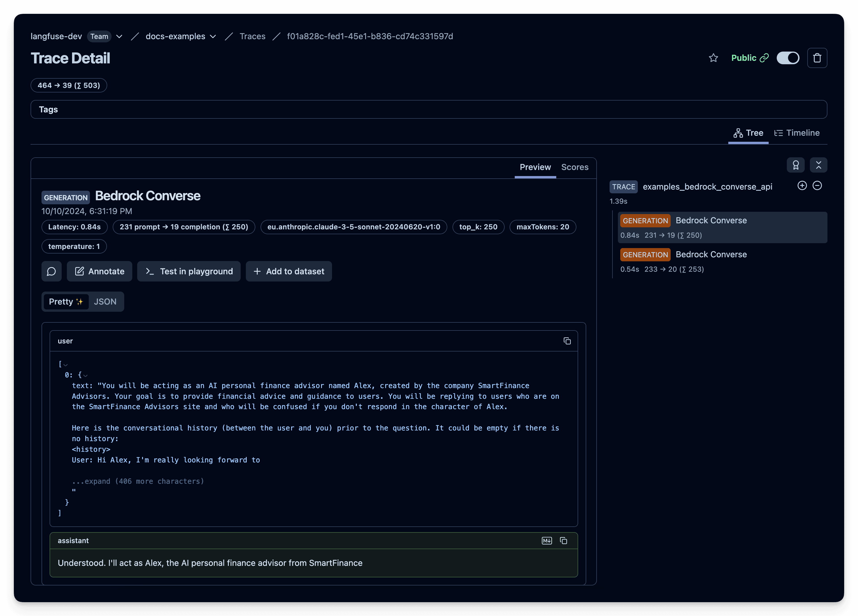Open this generation in the playground
This screenshot has height=616, width=858.
(188, 271)
